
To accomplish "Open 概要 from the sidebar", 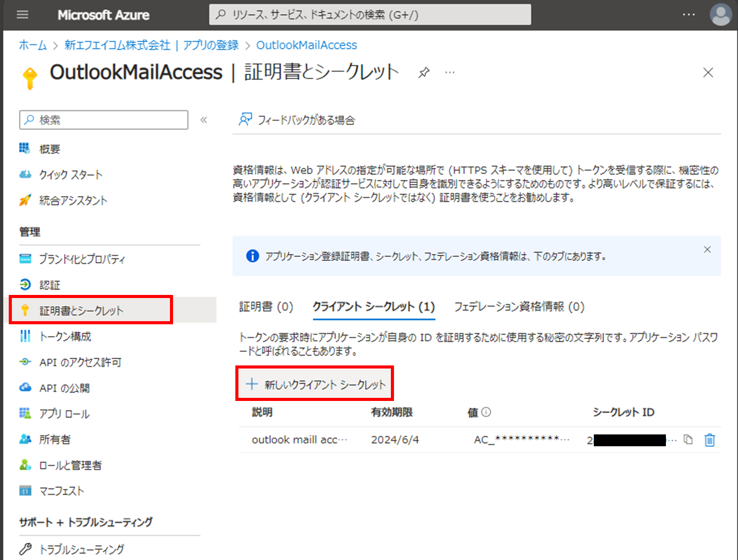I will pos(49,149).
